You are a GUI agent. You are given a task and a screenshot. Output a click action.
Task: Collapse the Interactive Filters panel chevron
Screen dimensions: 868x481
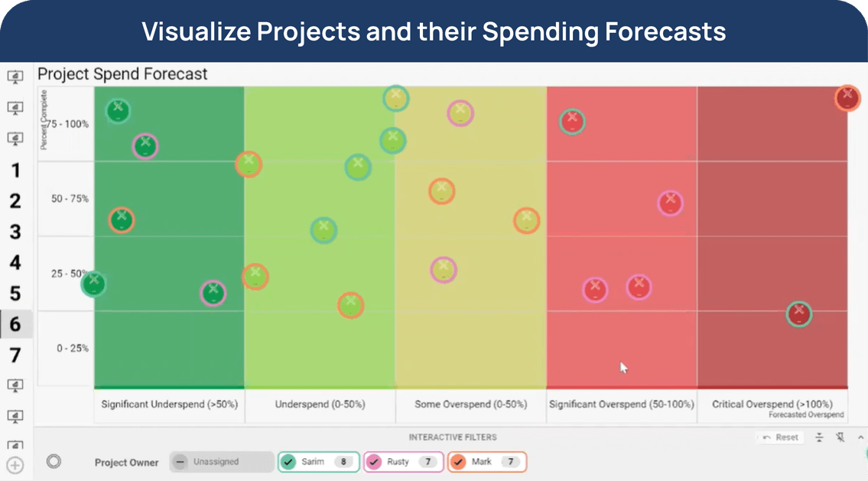coord(860,437)
